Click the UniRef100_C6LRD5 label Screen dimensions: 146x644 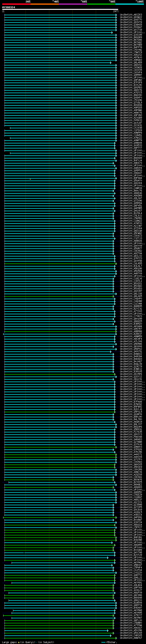(x=131, y=263)
